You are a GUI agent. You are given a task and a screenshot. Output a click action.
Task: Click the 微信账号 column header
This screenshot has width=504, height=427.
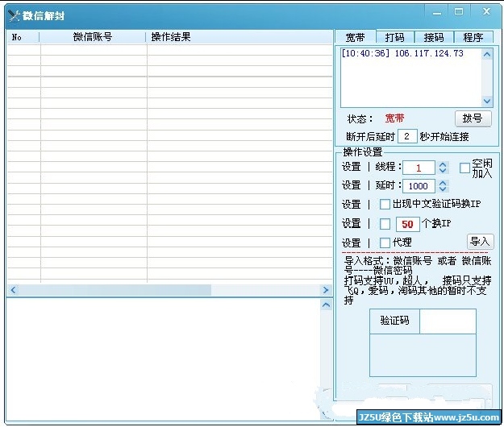click(93, 37)
